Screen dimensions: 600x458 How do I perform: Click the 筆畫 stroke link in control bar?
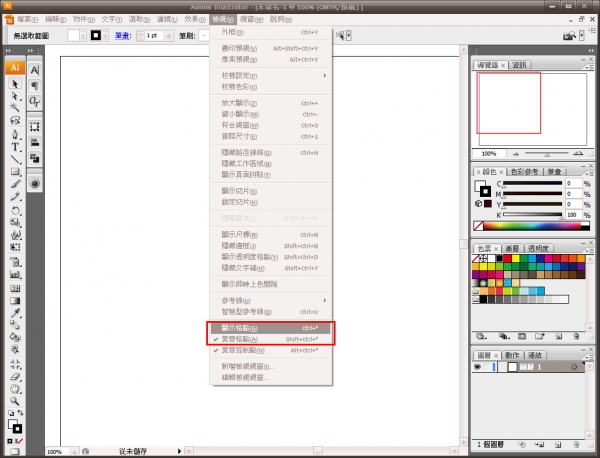click(x=123, y=36)
